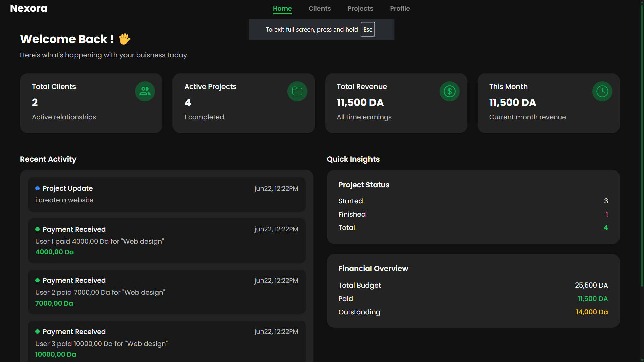Open the Projects navigation tab
Image resolution: width=644 pixels, height=362 pixels.
pyautogui.click(x=360, y=8)
